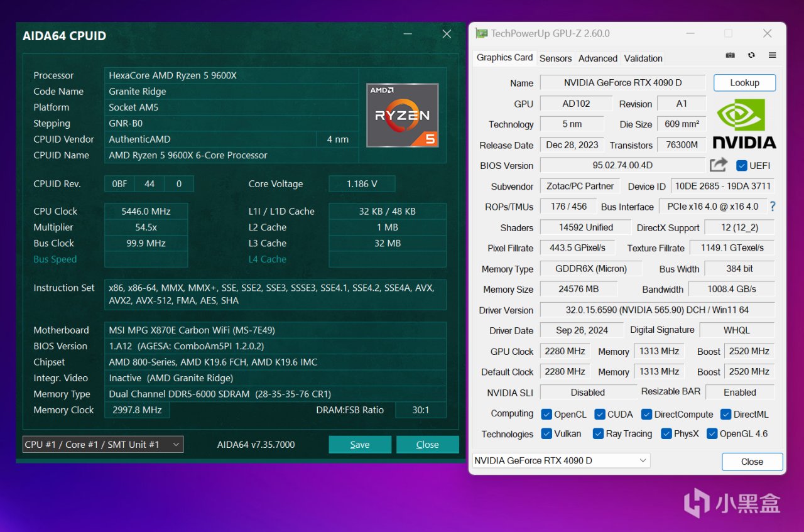The height and width of the screenshot is (532, 804).
Task: Click the Resizable BAR Enabled field
Action: (740, 393)
